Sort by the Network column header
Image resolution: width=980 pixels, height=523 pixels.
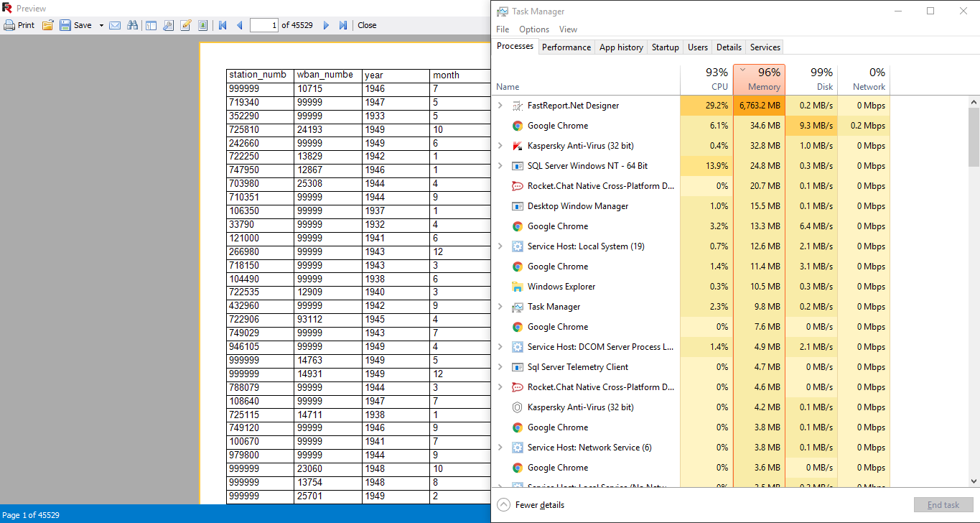click(x=864, y=80)
